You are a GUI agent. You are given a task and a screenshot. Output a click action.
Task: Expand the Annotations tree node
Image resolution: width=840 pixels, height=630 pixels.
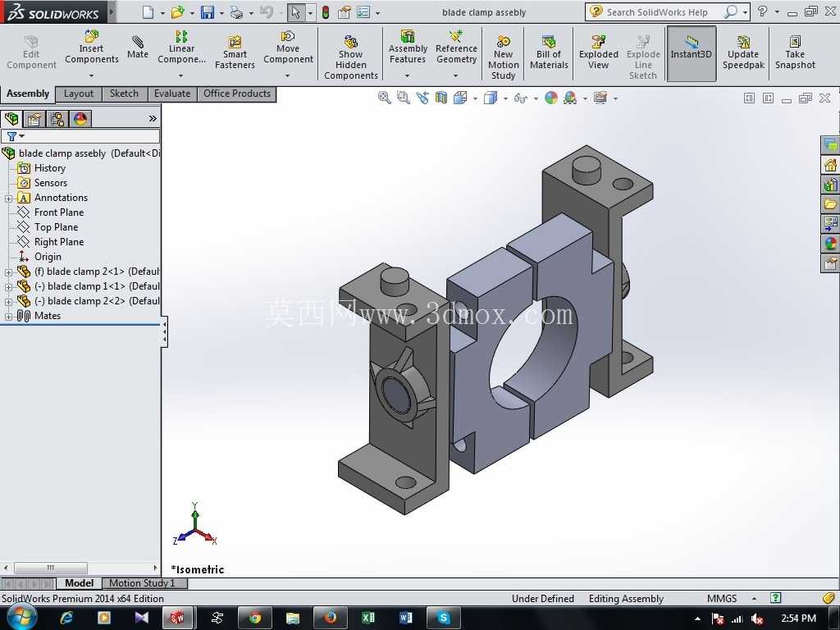[8, 199]
